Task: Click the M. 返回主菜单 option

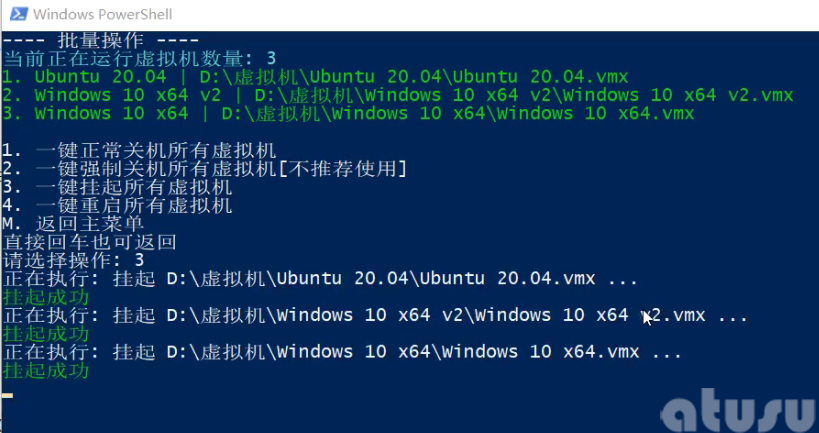Action: point(73,224)
